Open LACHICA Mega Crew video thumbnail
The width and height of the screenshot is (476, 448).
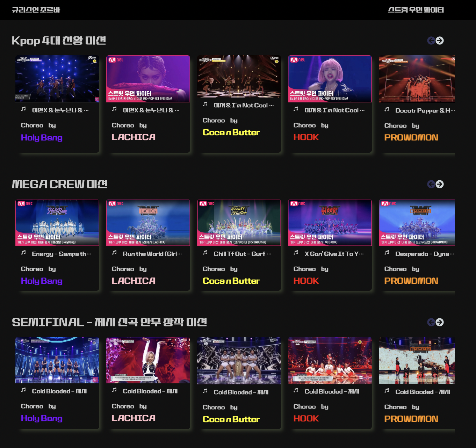148,222
